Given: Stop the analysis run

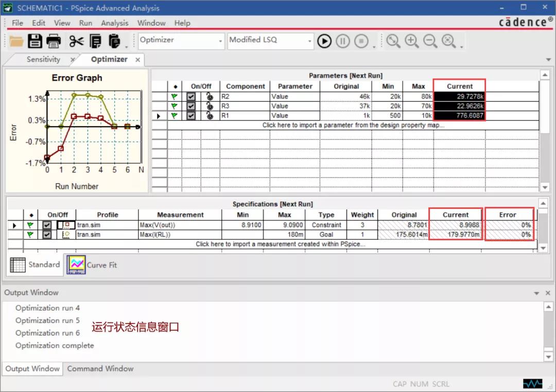Looking at the screenshot, I should pos(361,41).
